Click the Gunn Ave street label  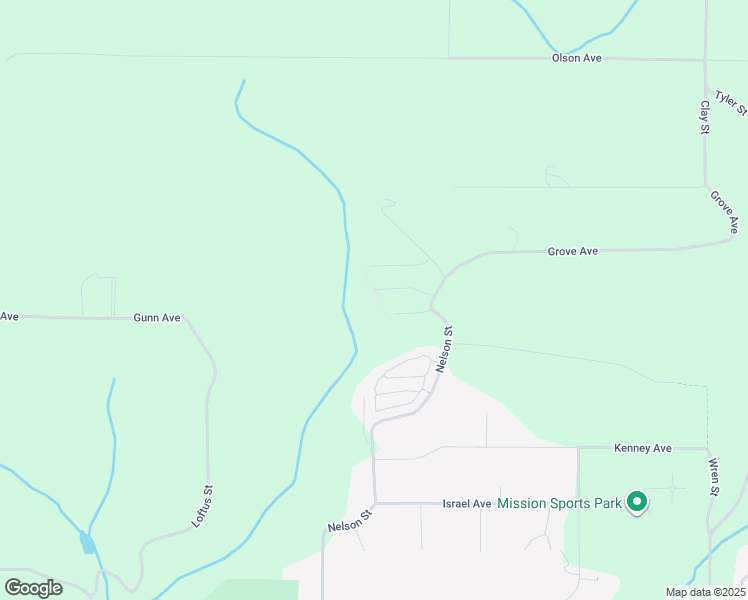157,318
